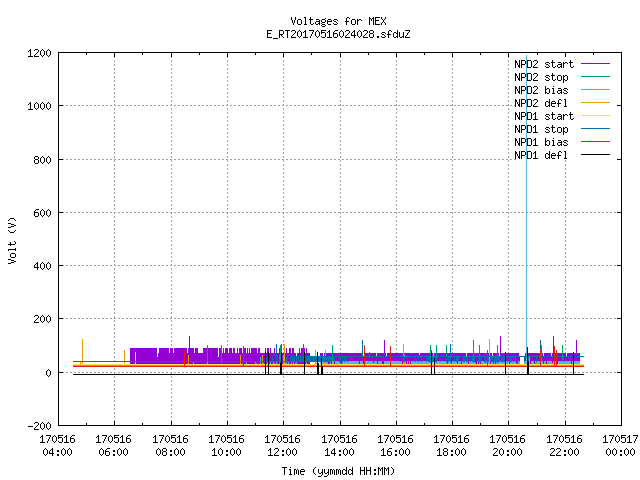Click the 1200 y-axis tick label
Viewport: 640px width, 480px height.
[x=39, y=53]
